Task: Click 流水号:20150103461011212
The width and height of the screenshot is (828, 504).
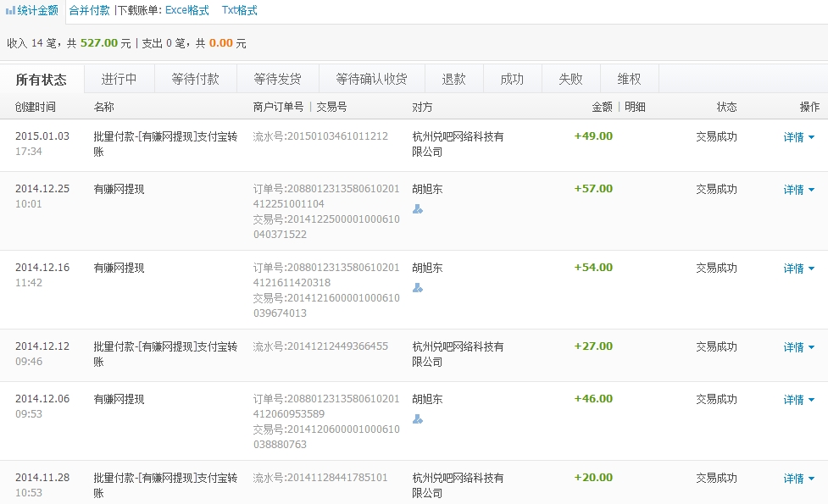Action: click(x=320, y=136)
